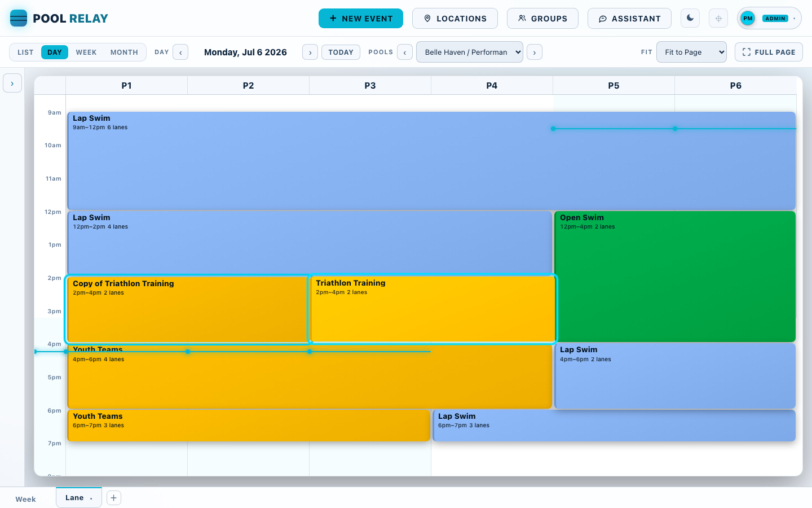
Task: Click the P6 lane column header
Action: [735, 86]
